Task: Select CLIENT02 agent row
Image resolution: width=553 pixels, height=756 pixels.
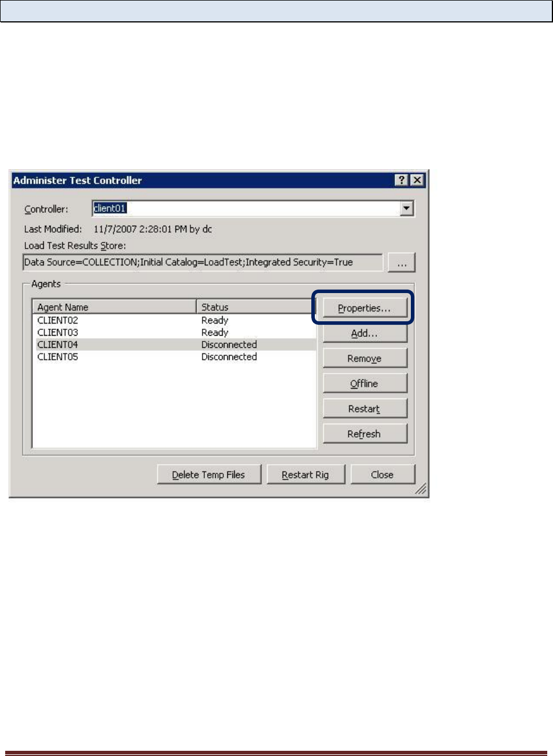Action: click(x=175, y=320)
